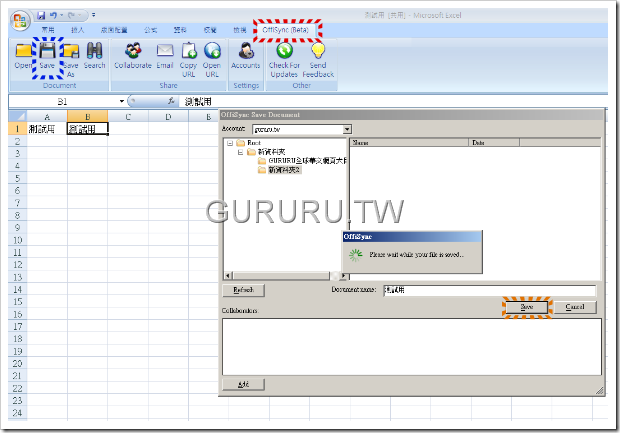
Task: Sort by the Name column header
Action: pos(409,142)
